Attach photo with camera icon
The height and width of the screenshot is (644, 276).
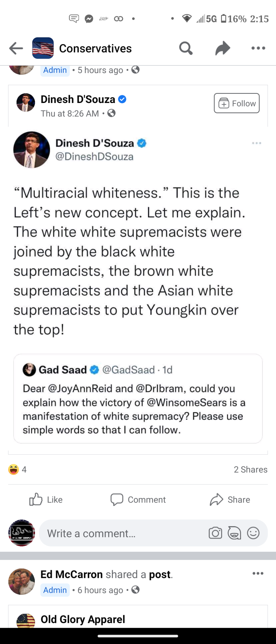pos(215,533)
